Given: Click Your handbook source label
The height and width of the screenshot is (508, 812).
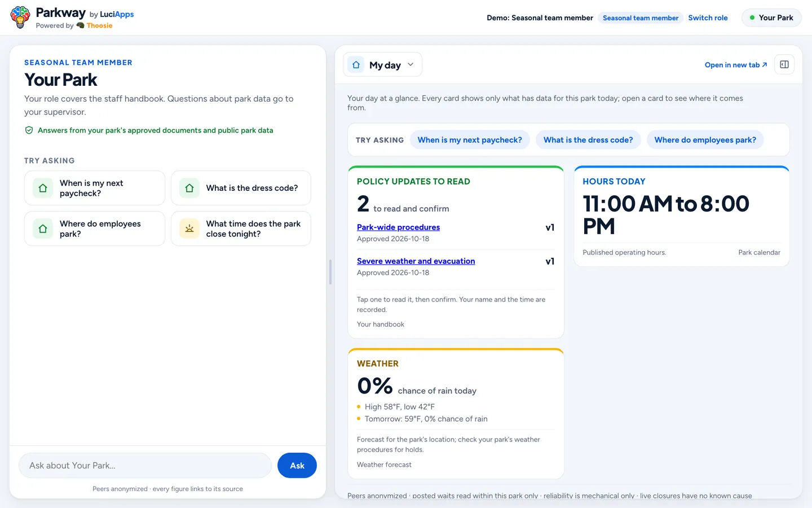Looking at the screenshot, I should coord(381,325).
